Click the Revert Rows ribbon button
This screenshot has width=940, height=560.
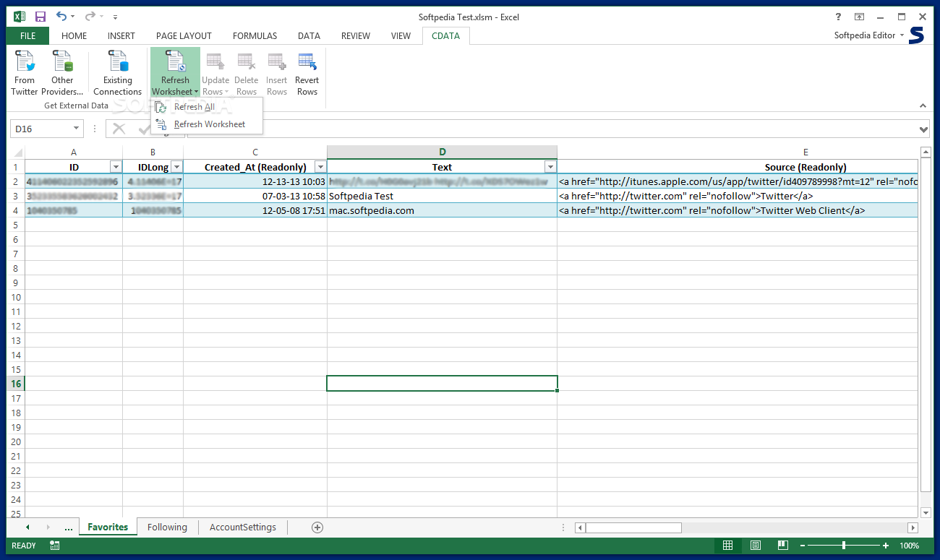[307, 73]
